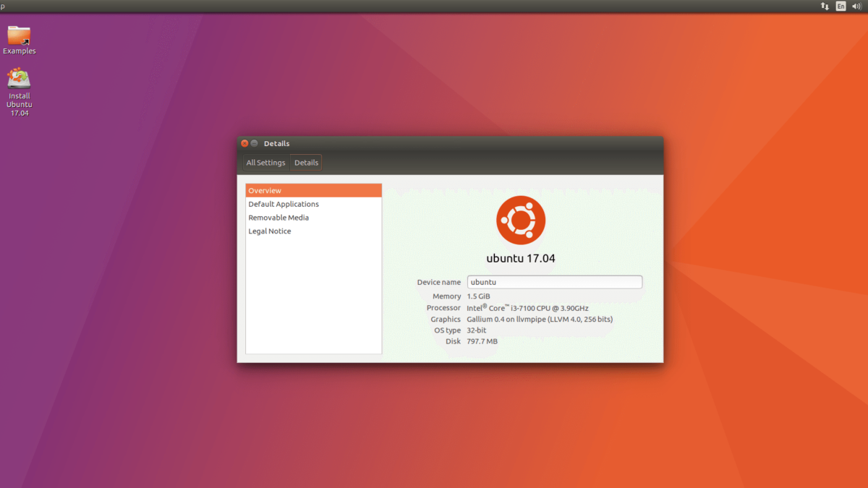Minimize the Details window
This screenshot has width=868, height=488.
click(x=255, y=143)
